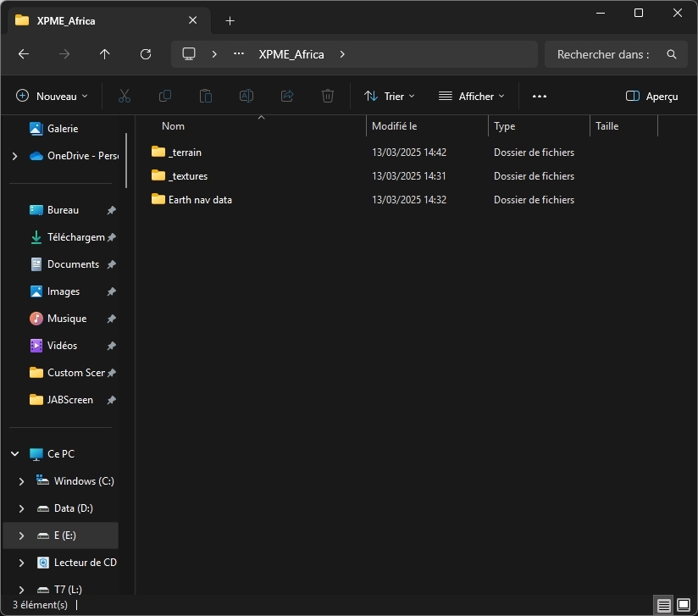
Task: Expand the Windows (C:) drive tree node
Action: pos(22,481)
